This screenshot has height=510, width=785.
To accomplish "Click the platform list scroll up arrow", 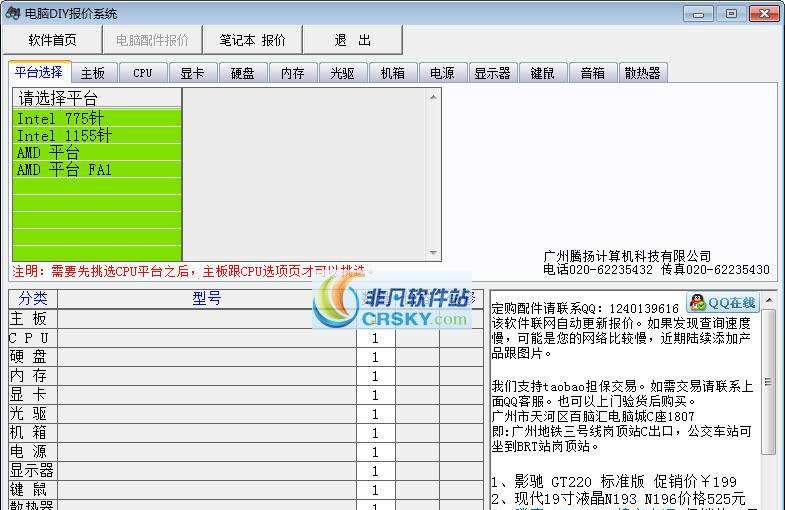I will coord(433,97).
